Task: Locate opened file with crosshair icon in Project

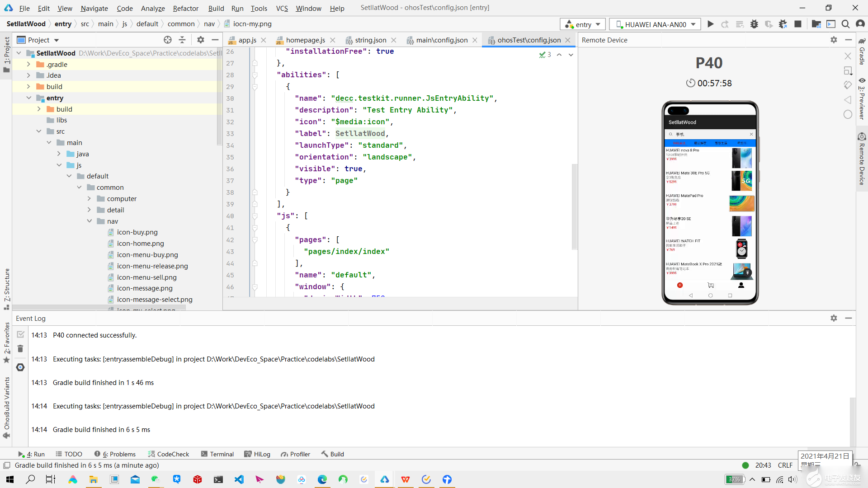Action: pyautogui.click(x=168, y=40)
